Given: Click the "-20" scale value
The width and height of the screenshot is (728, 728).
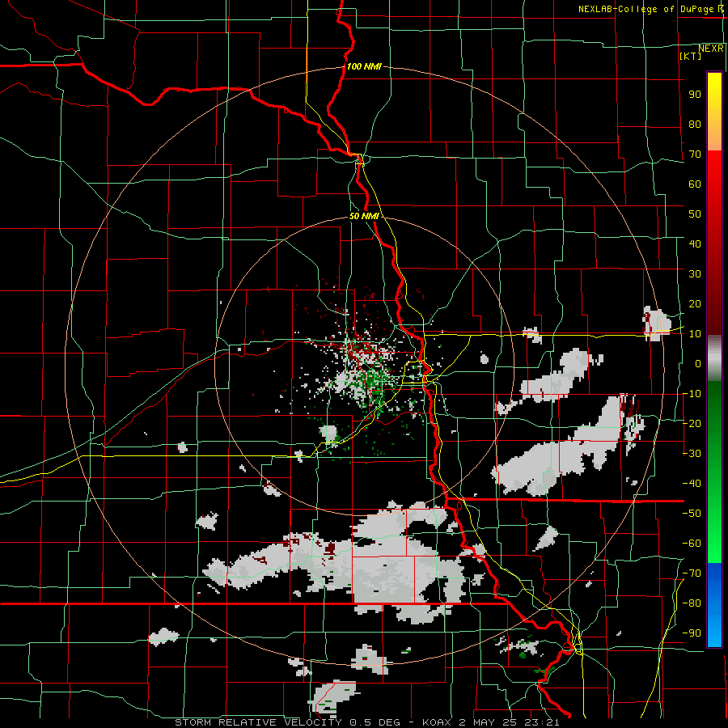Looking at the screenshot, I should pos(692,423).
